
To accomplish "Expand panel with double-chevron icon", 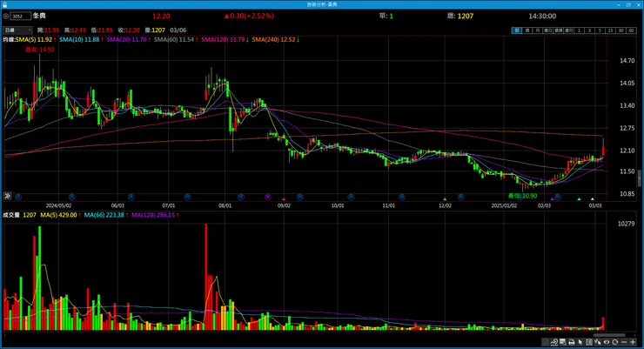I will click(7, 196).
